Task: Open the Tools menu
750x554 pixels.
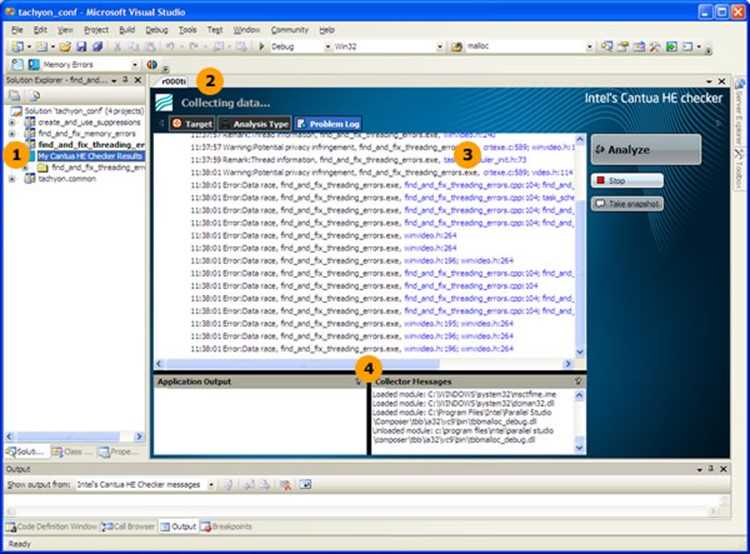Action: tap(188, 30)
